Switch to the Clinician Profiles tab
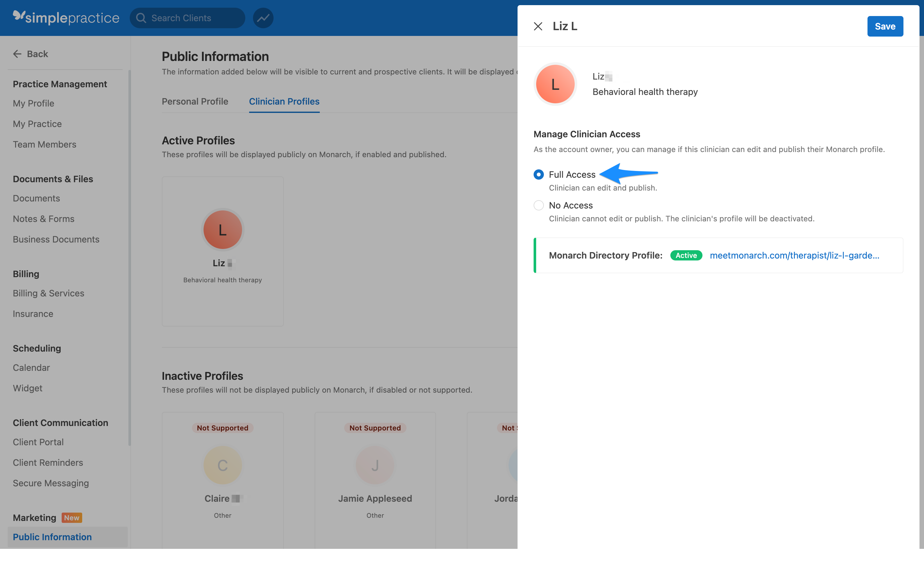Screen dimensions: 924x562 pyautogui.click(x=284, y=101)
